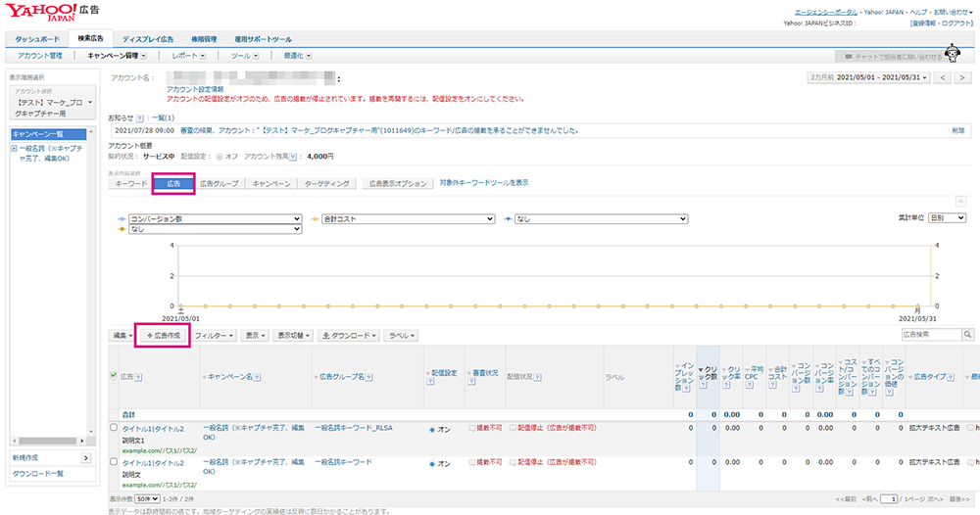This screenshot has height=515, width=980.
Task: Open help icon next to お知らせ
Action: click(x=139, y=118)
